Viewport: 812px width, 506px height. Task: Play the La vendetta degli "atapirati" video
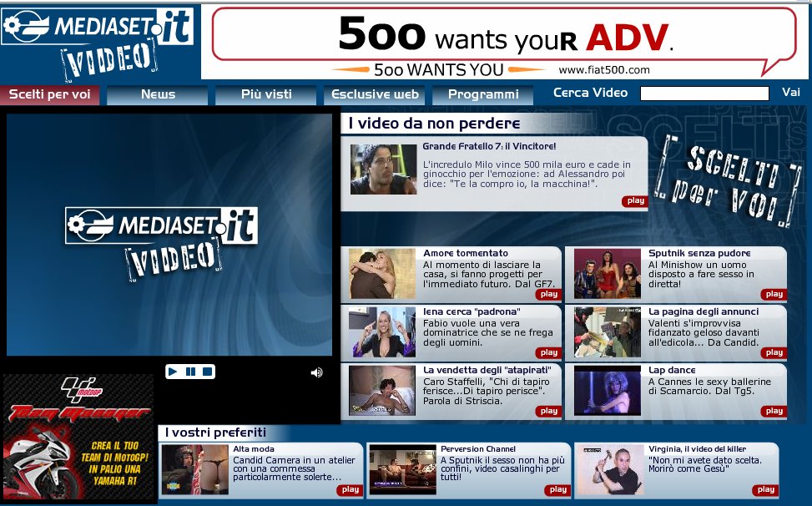pos(548,411)
